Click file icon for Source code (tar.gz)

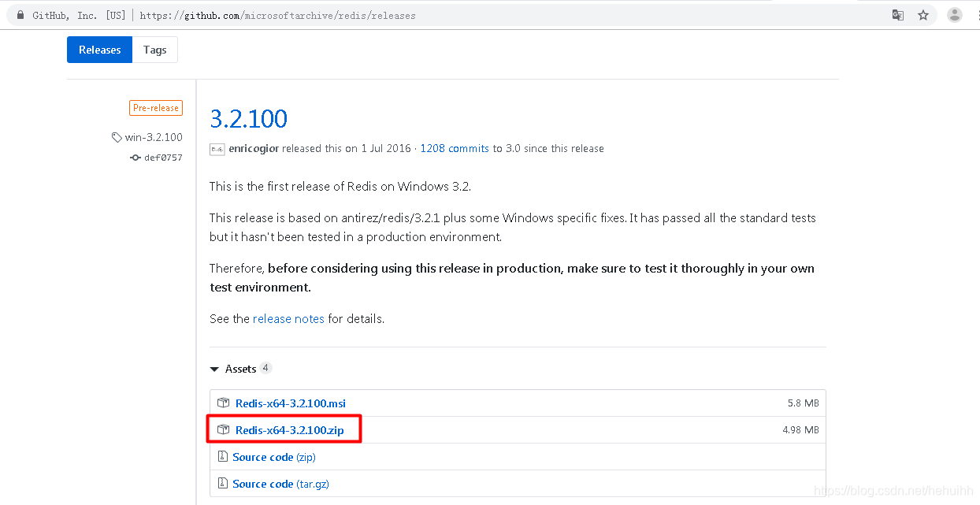tap(223, 484)
